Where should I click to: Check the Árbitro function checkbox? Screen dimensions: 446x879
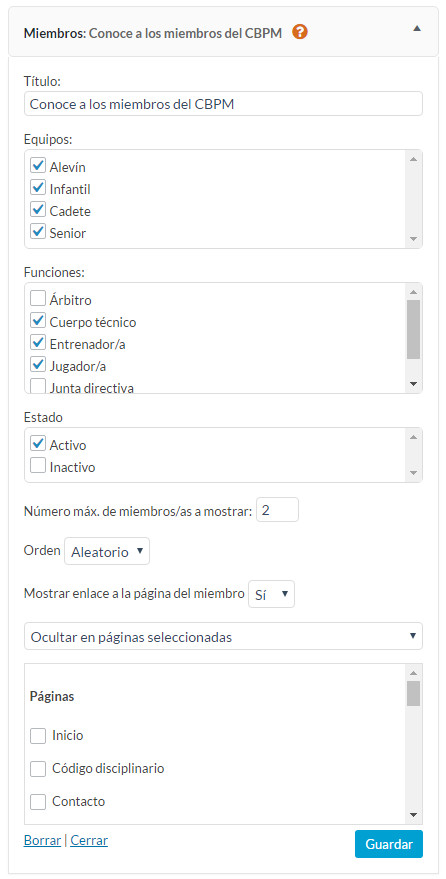point(38,298)
